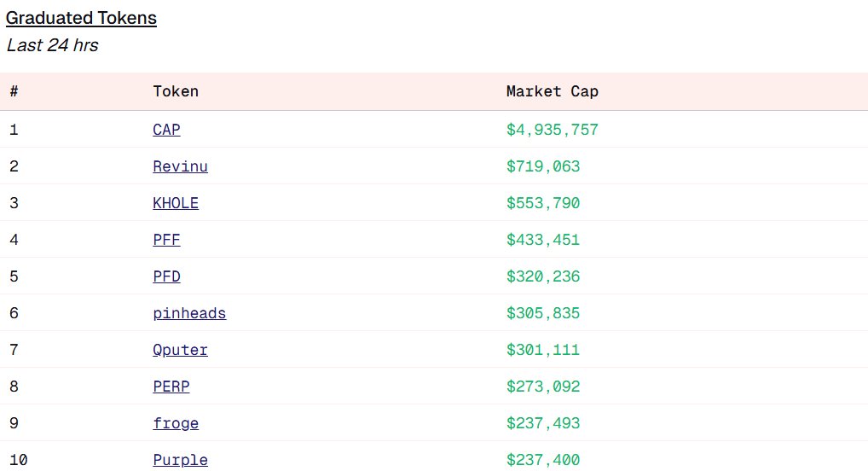868x471 pixels.
Task: Open the pinheads token link
Action: click(189, 314)
